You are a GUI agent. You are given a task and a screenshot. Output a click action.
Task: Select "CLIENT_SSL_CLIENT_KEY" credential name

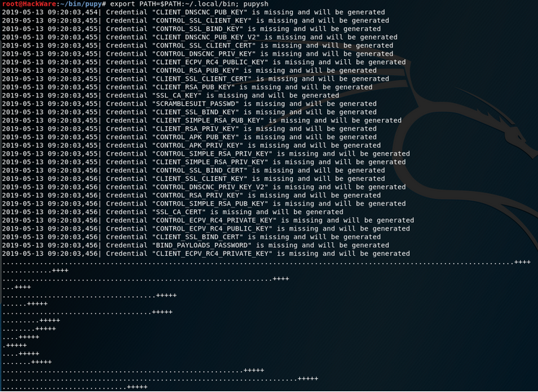(x=200, y=179)
